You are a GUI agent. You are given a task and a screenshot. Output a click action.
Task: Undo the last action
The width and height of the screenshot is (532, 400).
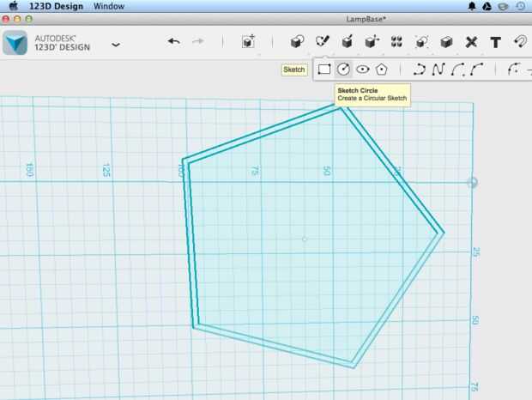pos(173,42)
